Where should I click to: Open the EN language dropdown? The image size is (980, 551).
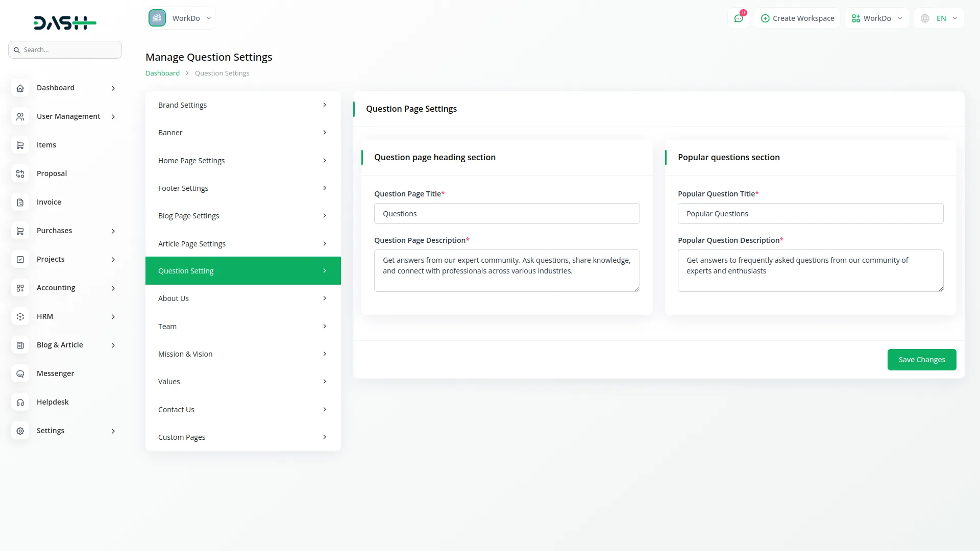pos(939,18)
